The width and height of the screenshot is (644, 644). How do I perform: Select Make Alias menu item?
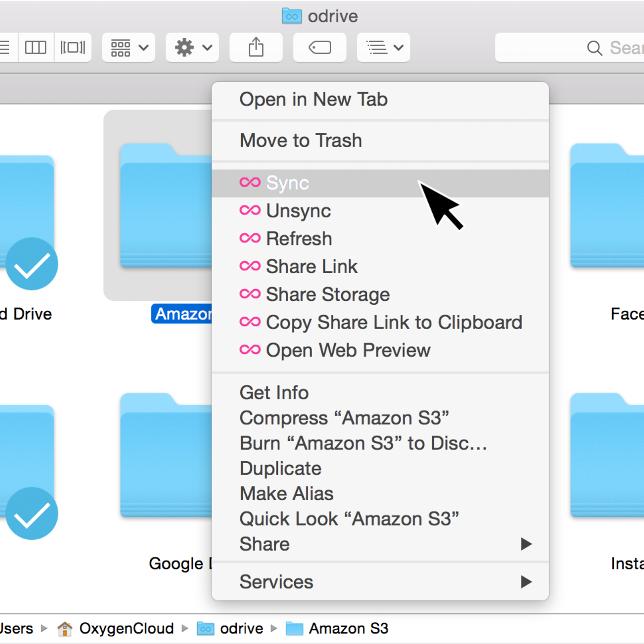pyautogui.click(x=380, y=494)
